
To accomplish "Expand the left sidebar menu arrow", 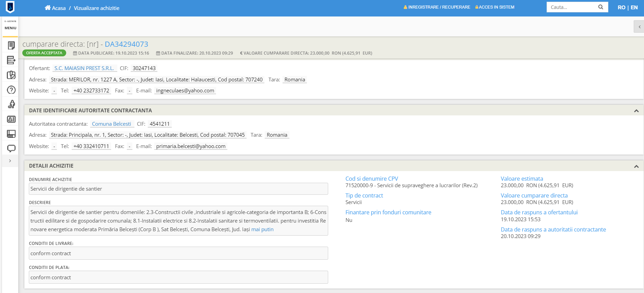I will (10, 161).
